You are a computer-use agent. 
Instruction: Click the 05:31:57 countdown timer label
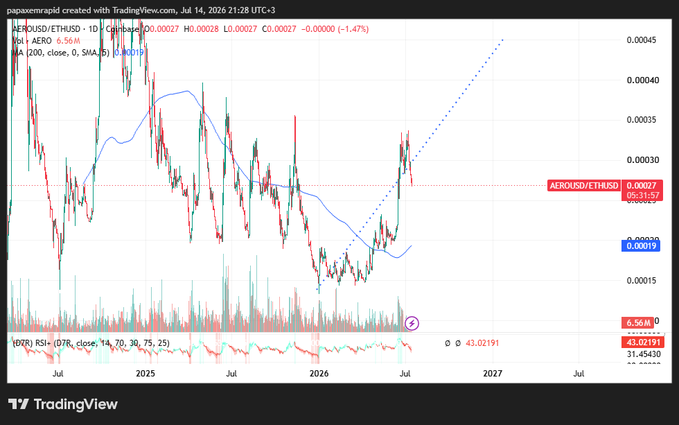643,195
